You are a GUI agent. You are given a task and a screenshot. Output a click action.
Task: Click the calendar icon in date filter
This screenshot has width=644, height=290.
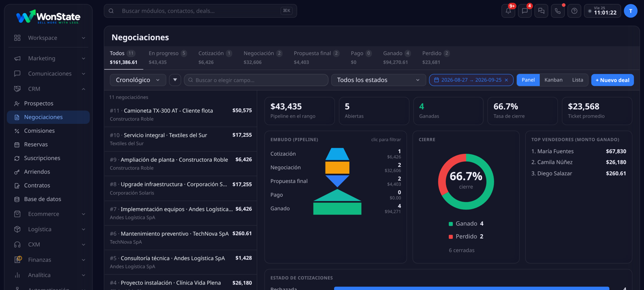(436, 80)
